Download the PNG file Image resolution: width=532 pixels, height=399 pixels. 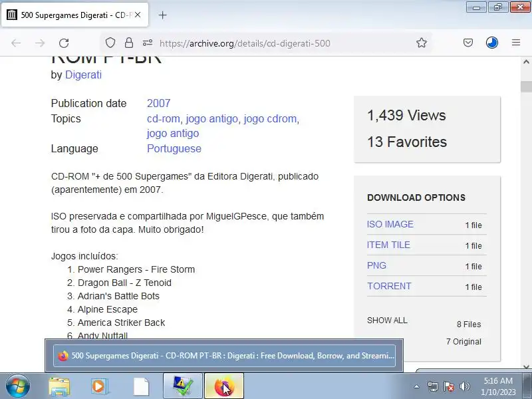point(376,265)
